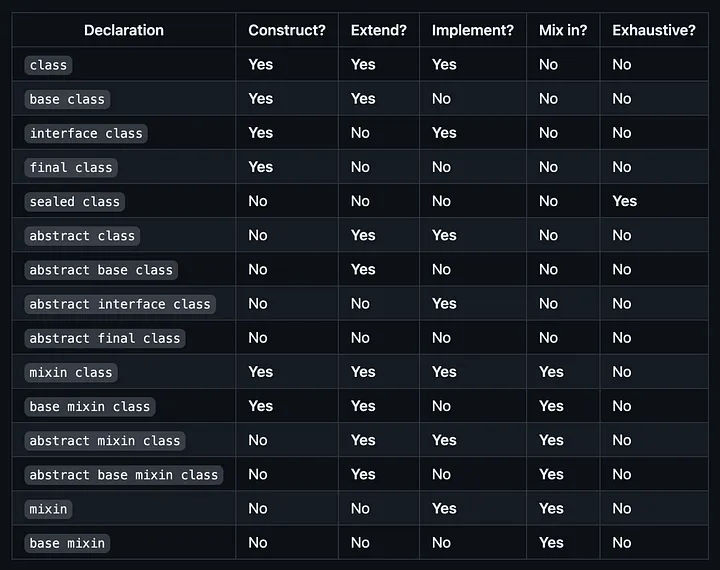This screenshot has height=570, width=720.
Task: Click the 'base mixin class' declaration label
Action: (x=90, y=406)
